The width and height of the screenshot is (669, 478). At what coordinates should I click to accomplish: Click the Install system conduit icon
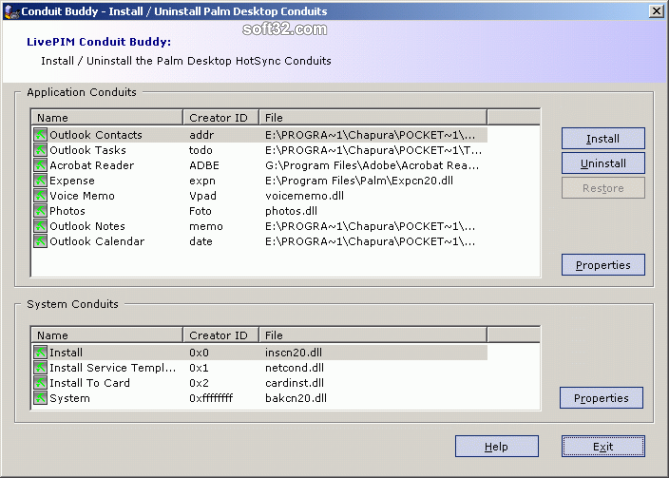40,353
